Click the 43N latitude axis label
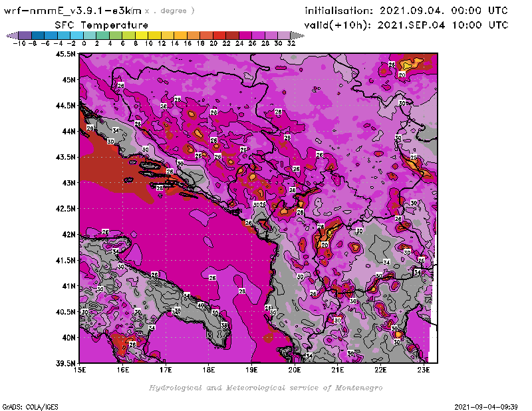 pos(69,183)
